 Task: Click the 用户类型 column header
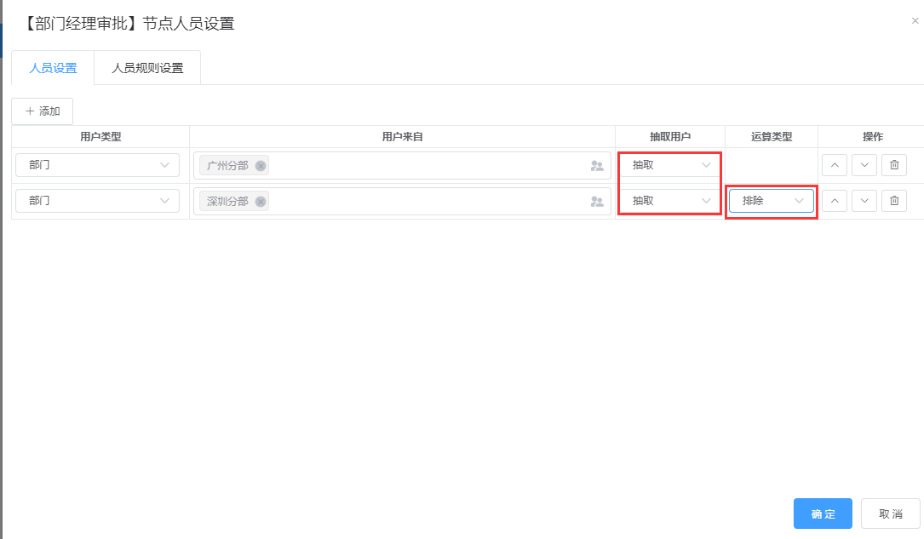point(101,137)
